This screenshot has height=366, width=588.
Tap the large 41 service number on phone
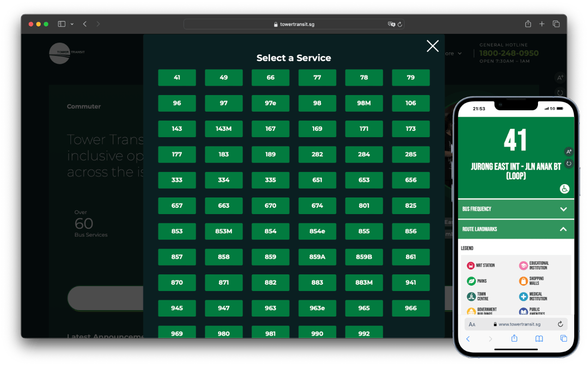[515, 140]
